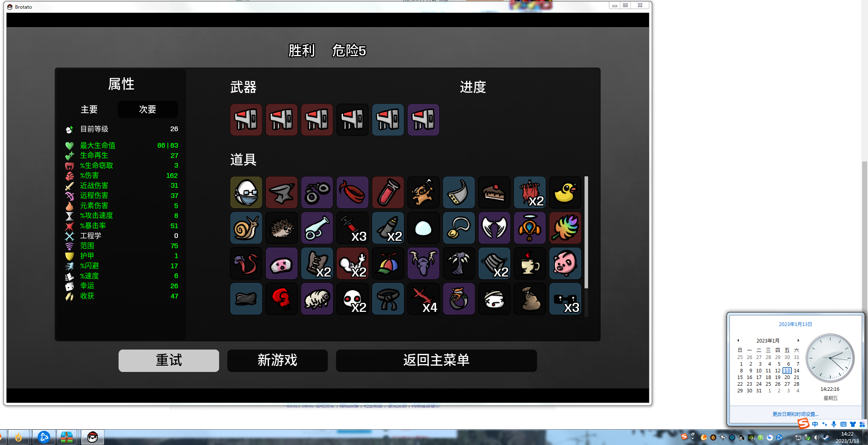The width and height of the screenshot is (868, 445).
Task: Click the red scars x4 item
Action: click(423, 299)
